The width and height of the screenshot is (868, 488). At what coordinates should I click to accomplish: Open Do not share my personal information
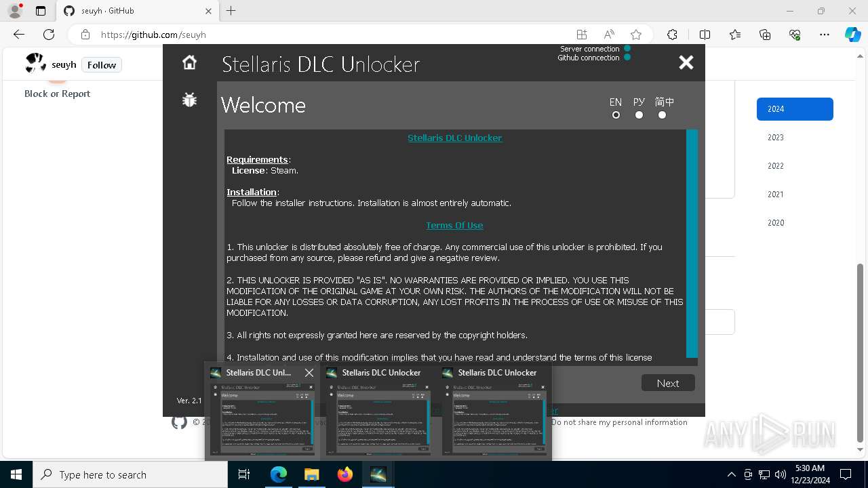619,422
